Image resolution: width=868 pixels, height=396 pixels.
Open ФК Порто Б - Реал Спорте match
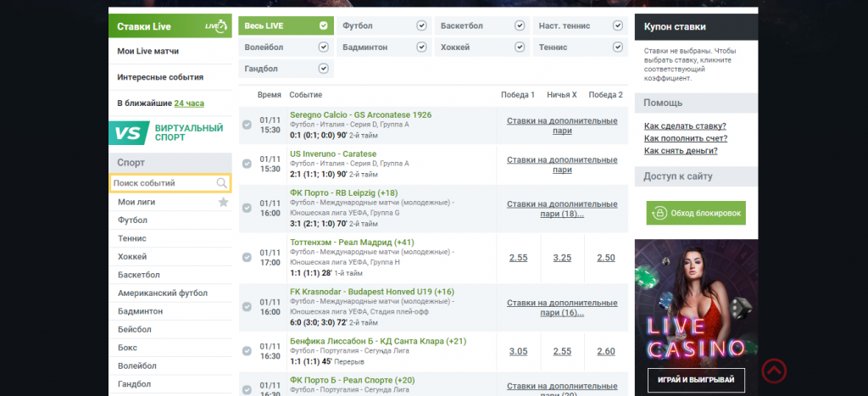(x=352, y=381)
